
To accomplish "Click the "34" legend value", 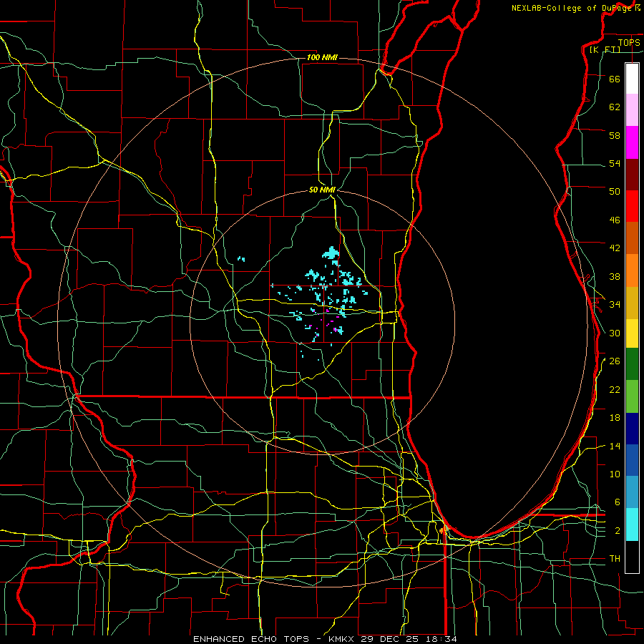I will click(x=615, y=304).
